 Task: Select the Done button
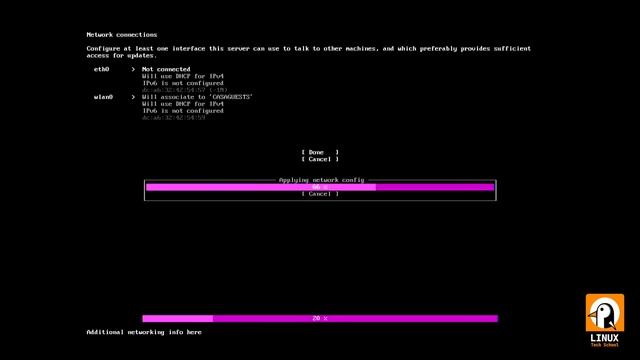coord(320,152)
